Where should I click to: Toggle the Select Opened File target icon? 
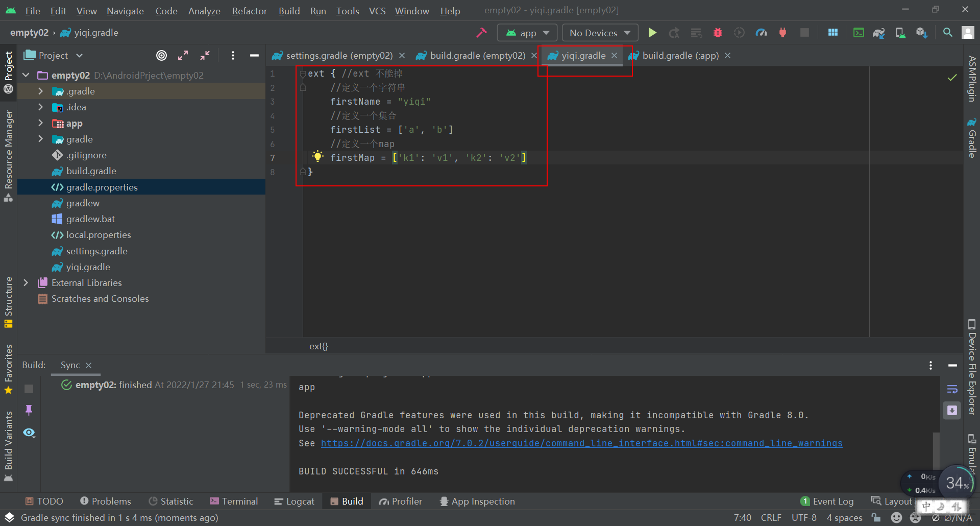[x=162, y=55]
